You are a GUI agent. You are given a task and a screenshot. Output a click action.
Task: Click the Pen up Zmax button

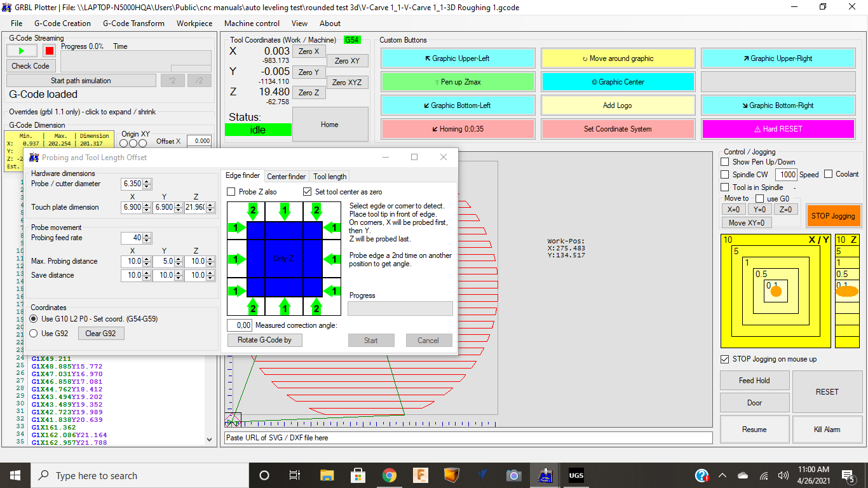pyautogui.click(x=458, y=82)
